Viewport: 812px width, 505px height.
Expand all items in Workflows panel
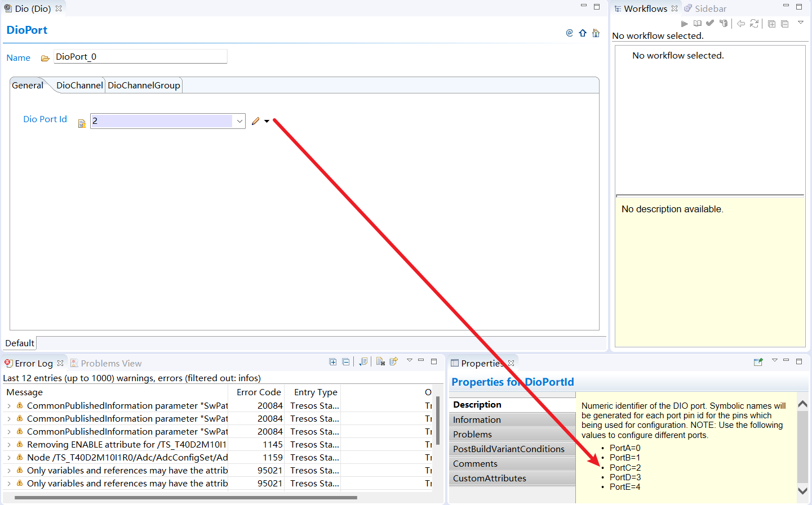772,24
